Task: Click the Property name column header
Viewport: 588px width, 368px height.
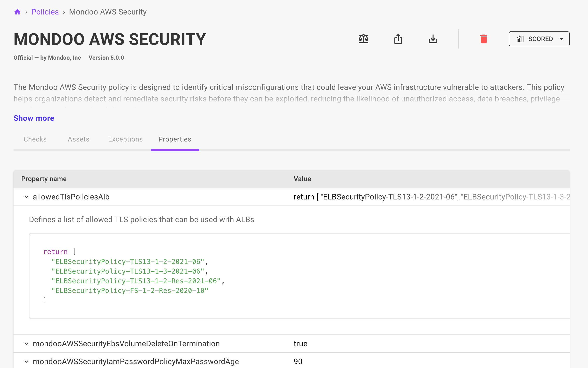Action: coord(44,179)
